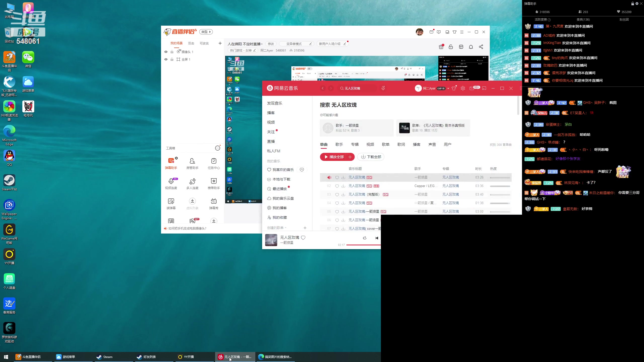Screen dimensions: 644x362
Task: Click the layout icon in 直播伴侣 toolbar
Action: [x=461, y=47]
